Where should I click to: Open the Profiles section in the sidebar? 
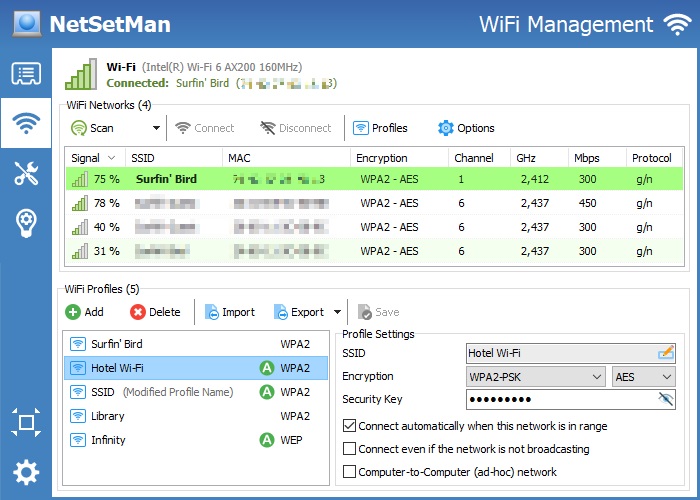coord(26,74)
